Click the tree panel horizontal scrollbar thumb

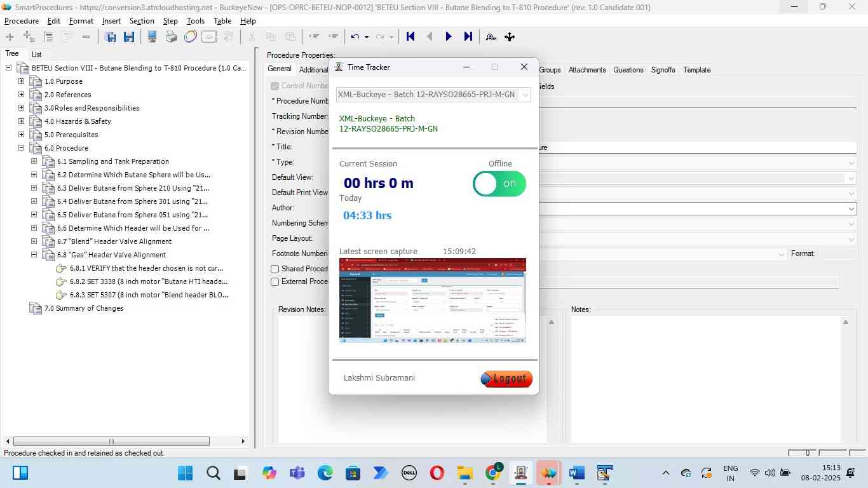tap(111, 442)
